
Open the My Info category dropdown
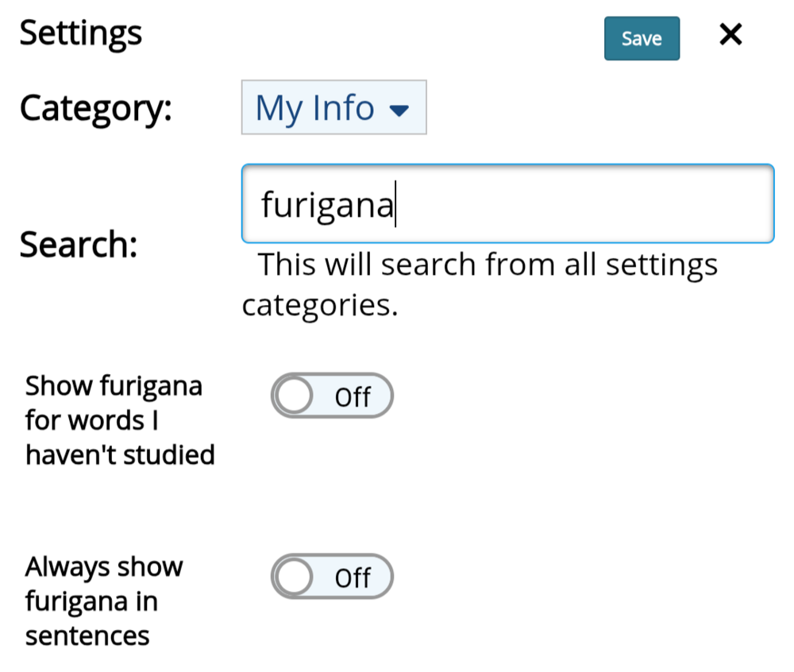(x=333, y=107)
